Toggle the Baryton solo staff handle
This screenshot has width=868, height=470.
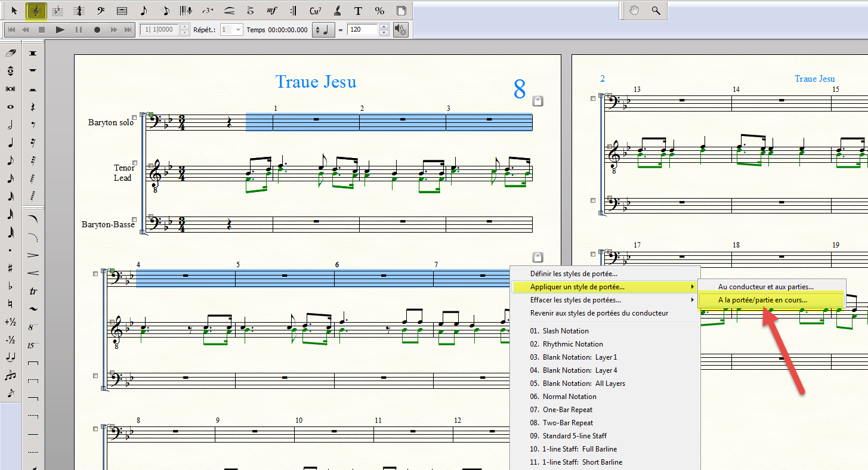134,118
